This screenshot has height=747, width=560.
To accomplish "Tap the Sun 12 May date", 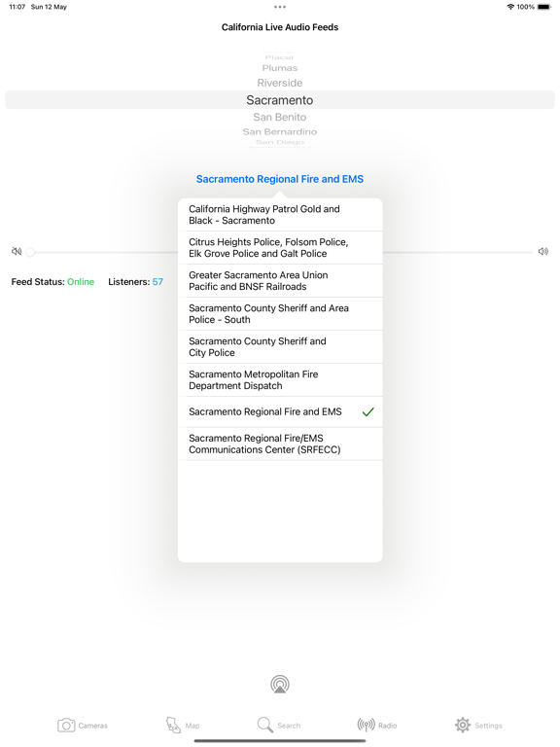I will pos(49,7).
